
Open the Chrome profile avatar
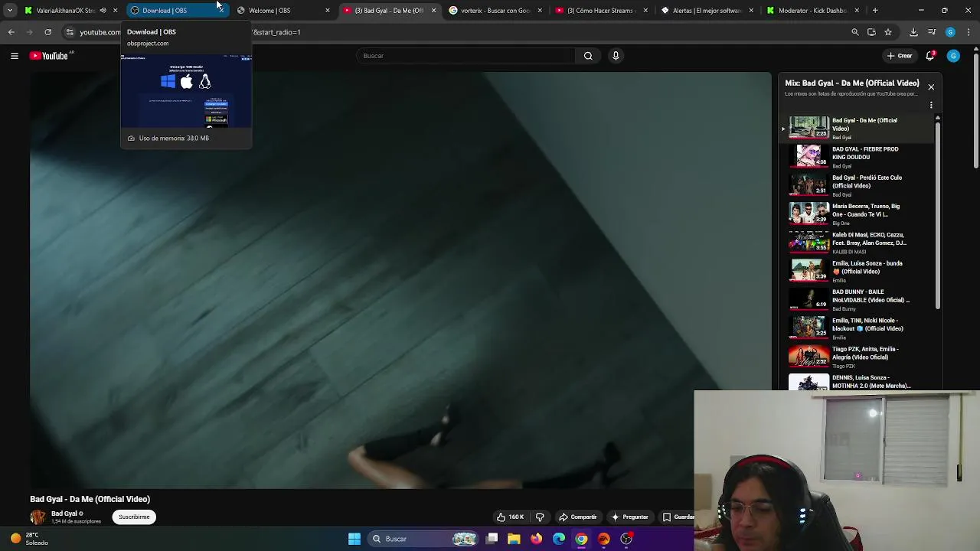(x=951, y=32)
